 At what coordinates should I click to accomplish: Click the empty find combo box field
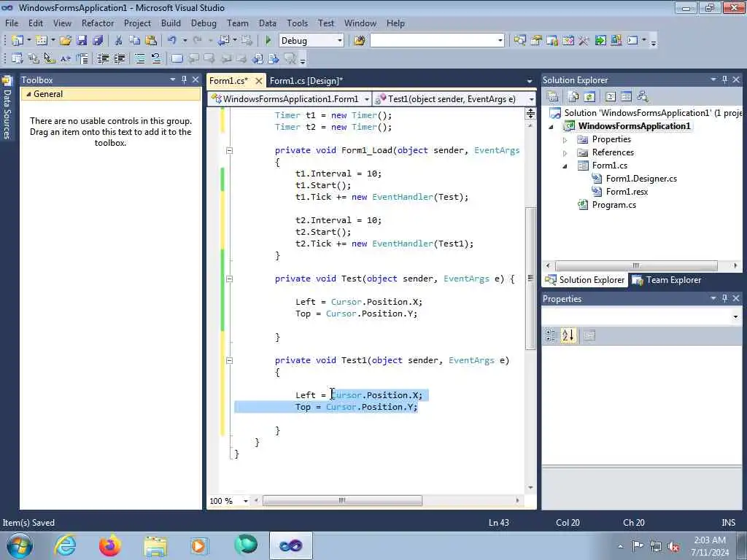point(433,41)
